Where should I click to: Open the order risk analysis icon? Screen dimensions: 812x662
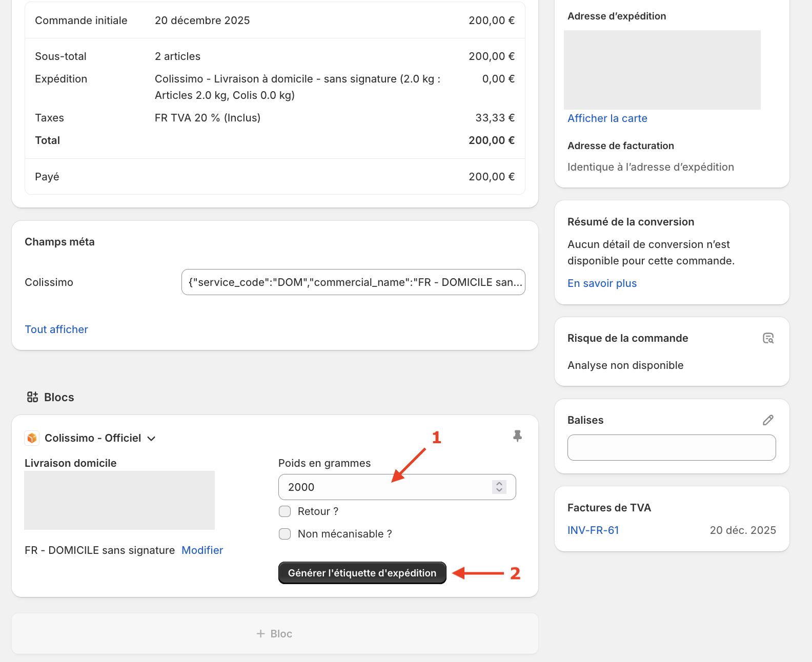pyautogui.click(x=768, y=338)
